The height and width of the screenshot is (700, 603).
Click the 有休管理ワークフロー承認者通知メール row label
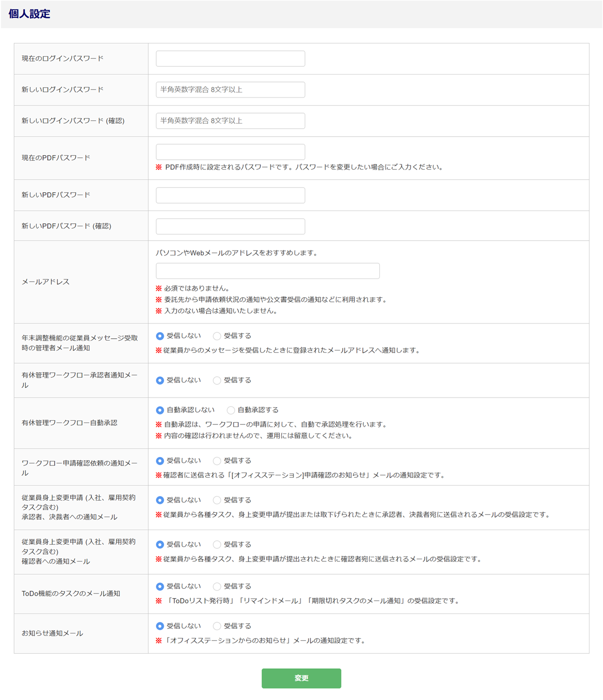[x=80, y=380]
